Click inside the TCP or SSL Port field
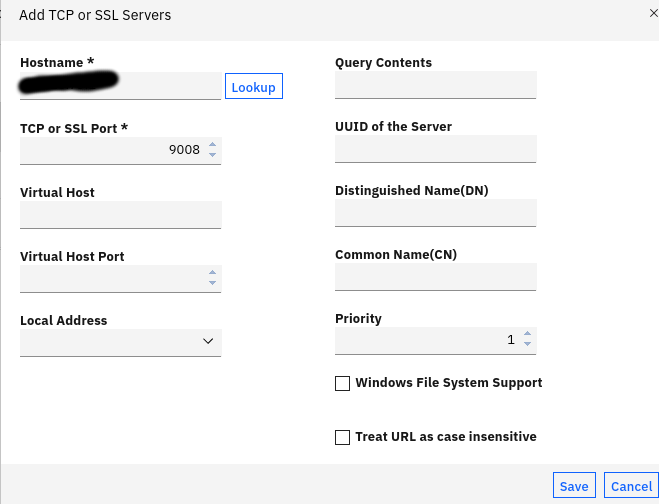The width and height of the screenshot is (659, 504). pos(110,150)
